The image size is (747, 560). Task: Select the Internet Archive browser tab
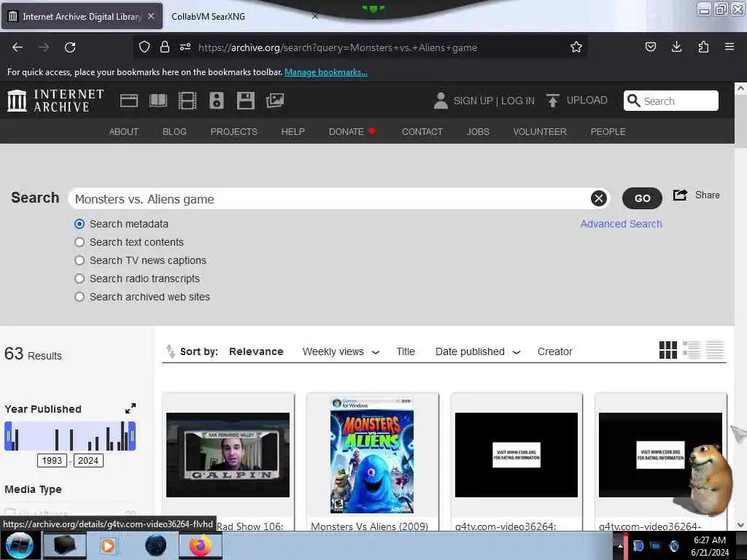(82, 16)
